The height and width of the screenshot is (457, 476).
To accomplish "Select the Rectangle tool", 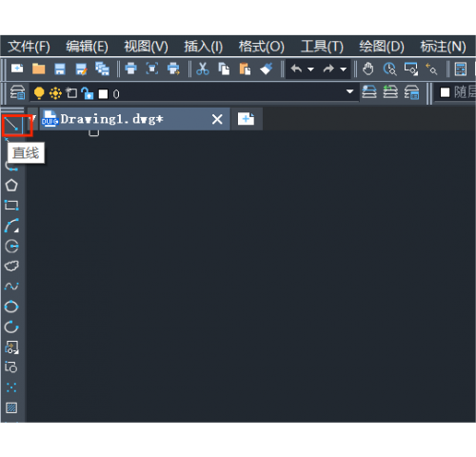I will click(x=11, y=206).
